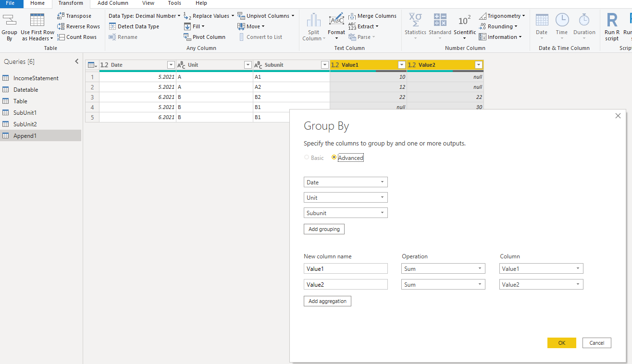
Task: Confirm Group By with the OK button
Action: tap(561, 343)
